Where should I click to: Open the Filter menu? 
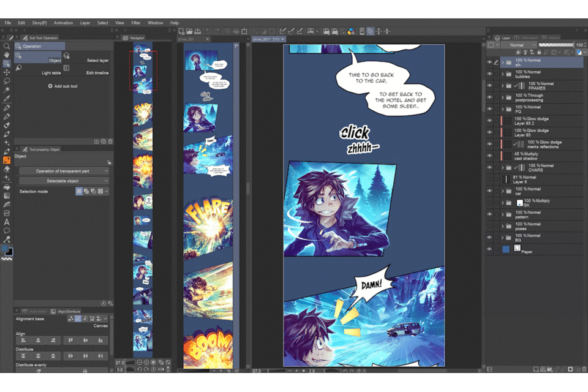(x=136, y=23)
